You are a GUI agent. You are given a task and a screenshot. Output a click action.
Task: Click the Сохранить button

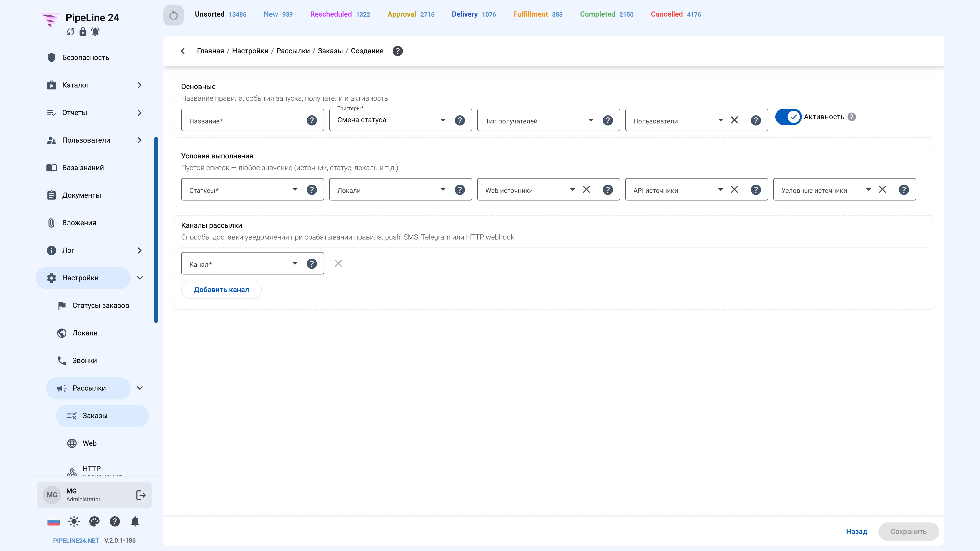click(x=909, y=531)
